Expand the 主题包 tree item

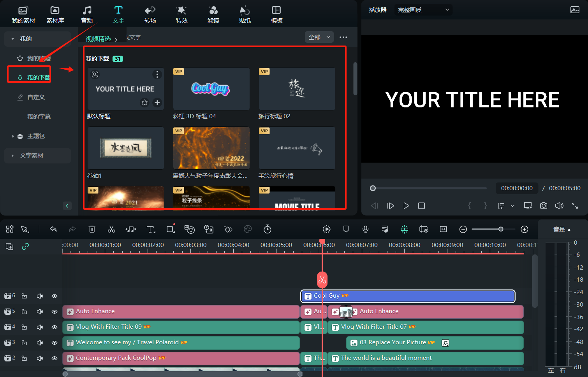point(13,136)
